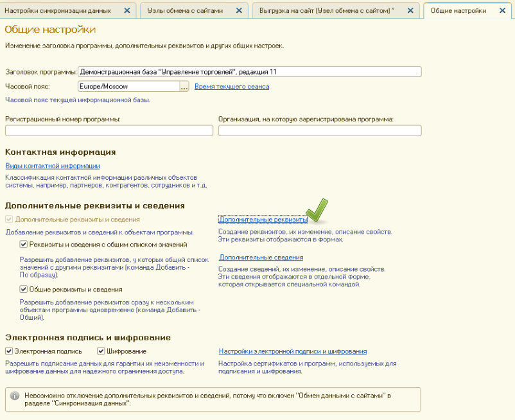Toggle Реквизиты и сведения с общим списком значений
Screen dimensions: 515x420
tap(23, 244)
